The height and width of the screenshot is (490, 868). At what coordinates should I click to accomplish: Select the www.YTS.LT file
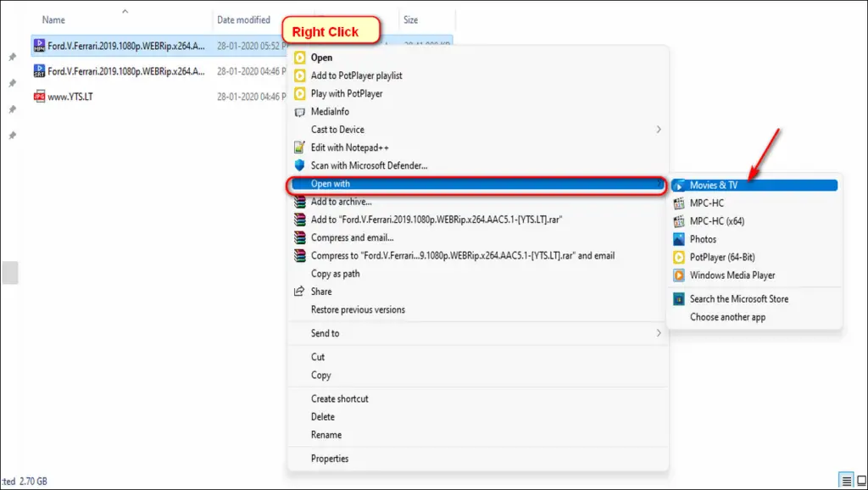click(x=70, y=97)
